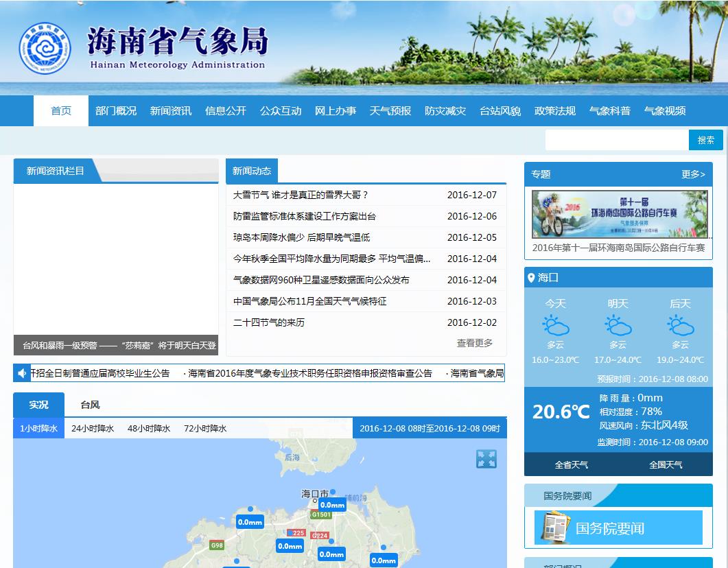Open news 二十四节气的来历
The width and height of the screenshot is (728, 568).
click(x=269, y=322)
